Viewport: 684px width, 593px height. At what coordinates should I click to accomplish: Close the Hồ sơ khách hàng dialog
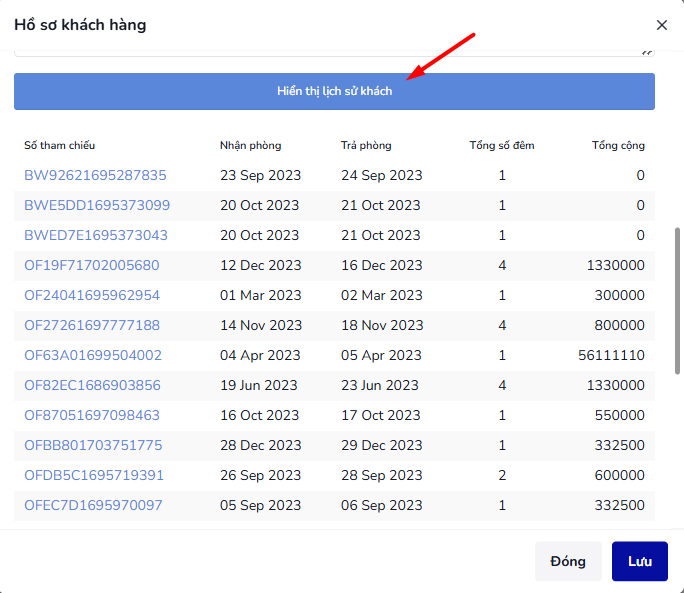click(662, 25)
